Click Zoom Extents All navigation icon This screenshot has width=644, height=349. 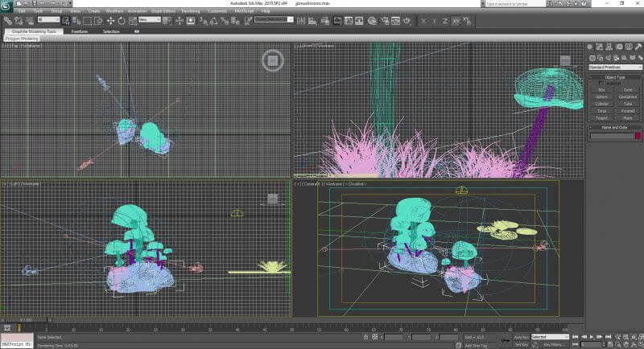click(641, 337)
